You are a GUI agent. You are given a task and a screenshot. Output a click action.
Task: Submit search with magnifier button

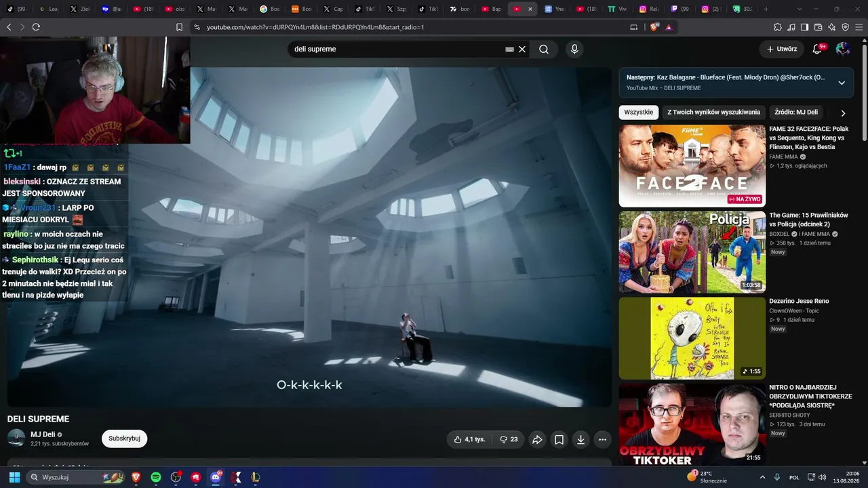544,49
